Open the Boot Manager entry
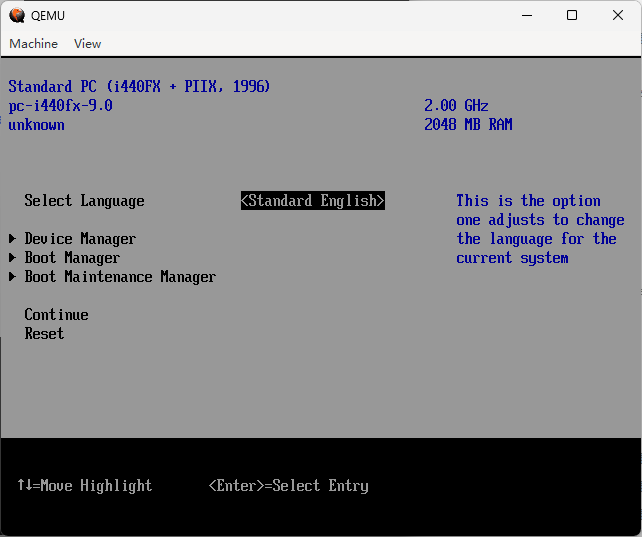The image size is (642, 537). (72, 258)
